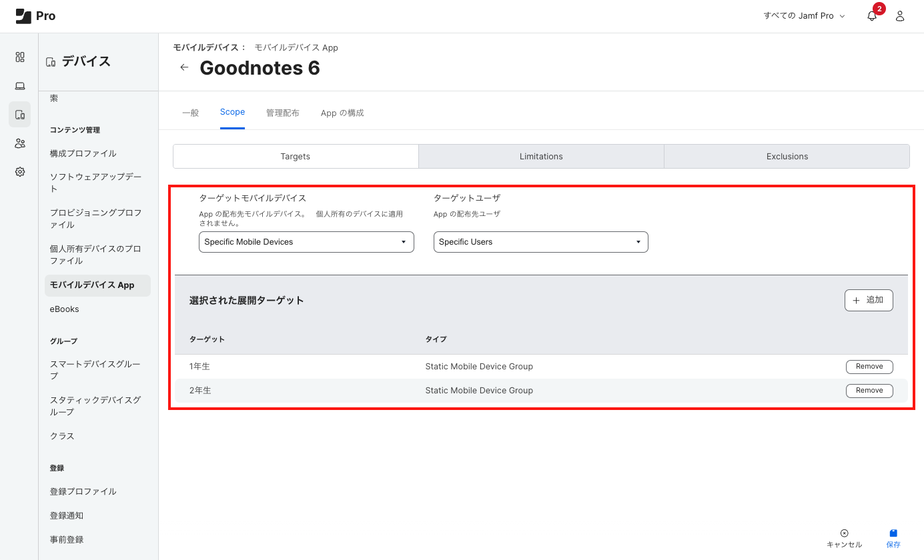The width and height of the screenshot is (924, 560).
Task: Select the Devices icon in left rail
Action: coord(20,115)
